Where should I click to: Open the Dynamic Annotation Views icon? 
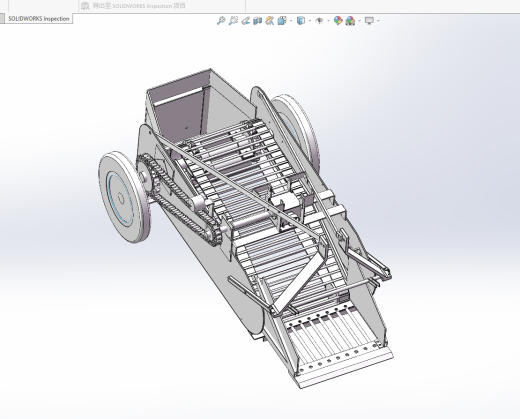click(269, 21)
